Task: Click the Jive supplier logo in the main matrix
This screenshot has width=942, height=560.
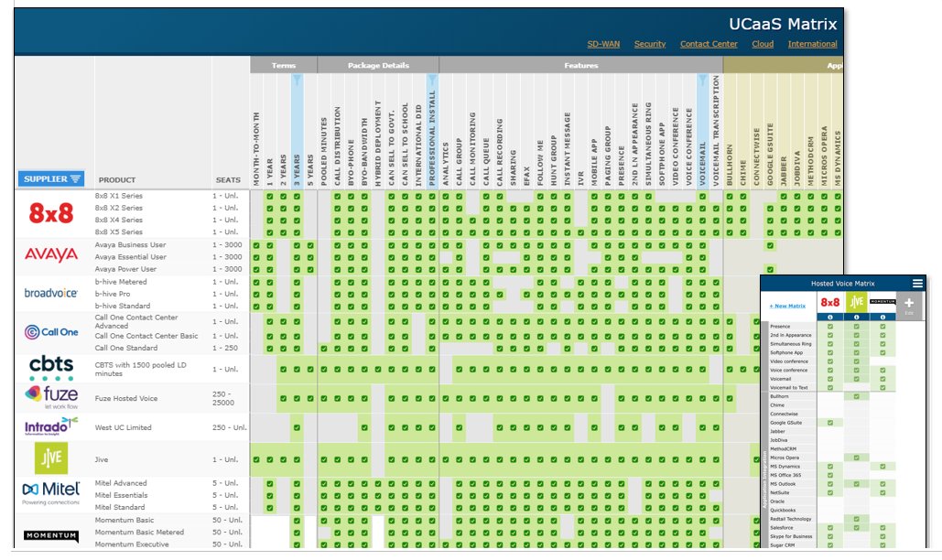Action: 51,458
